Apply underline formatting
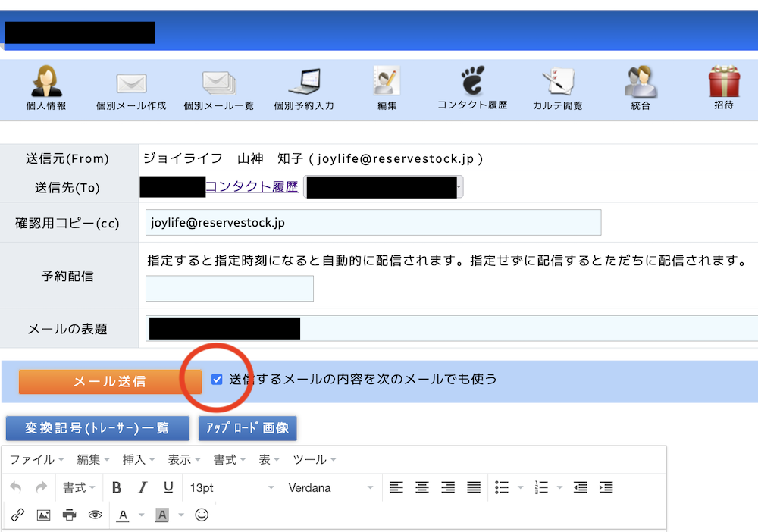 pyautogui.click(x=168, y=487)
